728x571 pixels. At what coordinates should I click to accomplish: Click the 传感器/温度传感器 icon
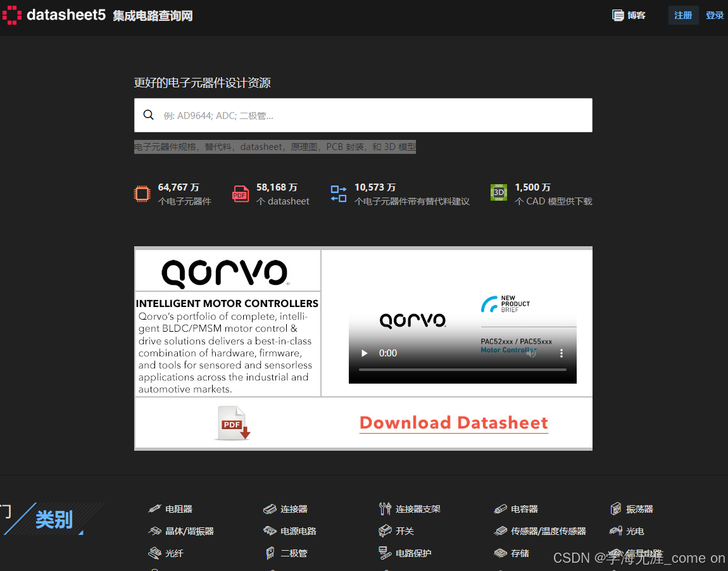pyautogui.click(x=500, y=531)
